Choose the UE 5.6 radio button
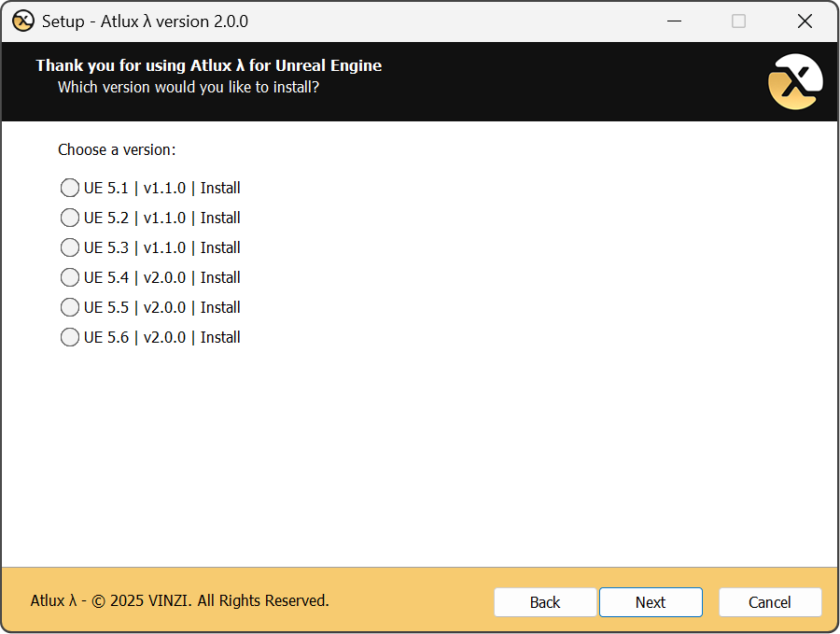The image size is (840, 634). coord(70,337)
